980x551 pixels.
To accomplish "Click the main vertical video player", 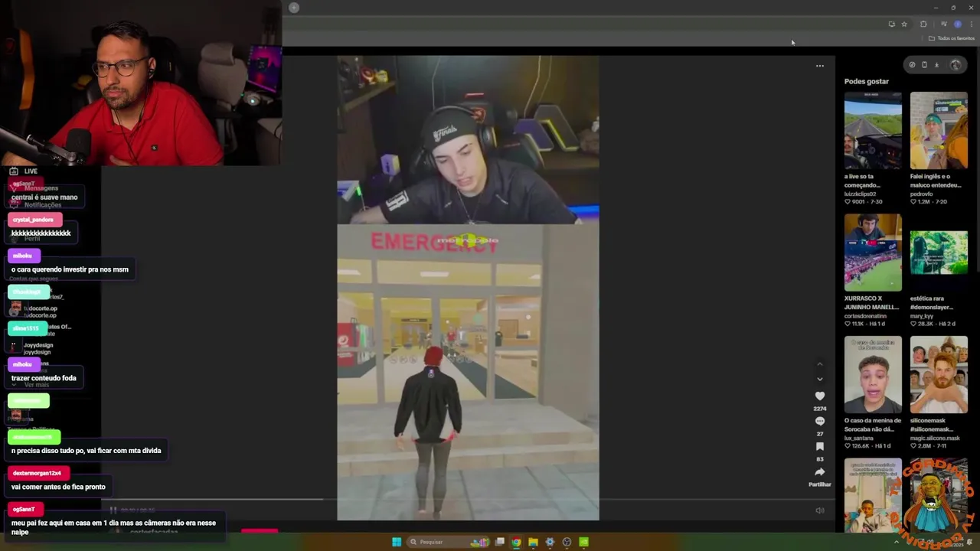I will (x=468, y=288).
